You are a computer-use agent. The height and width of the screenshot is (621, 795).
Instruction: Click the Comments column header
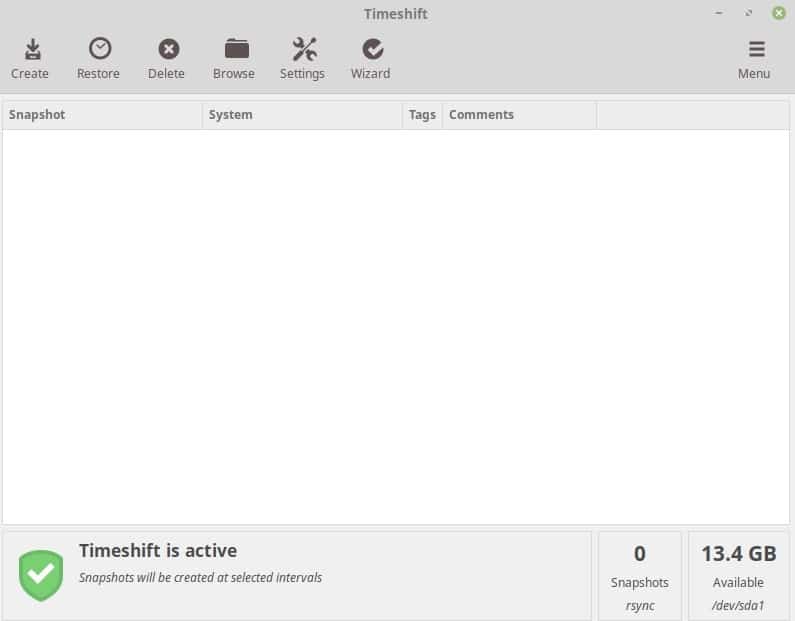519,115
